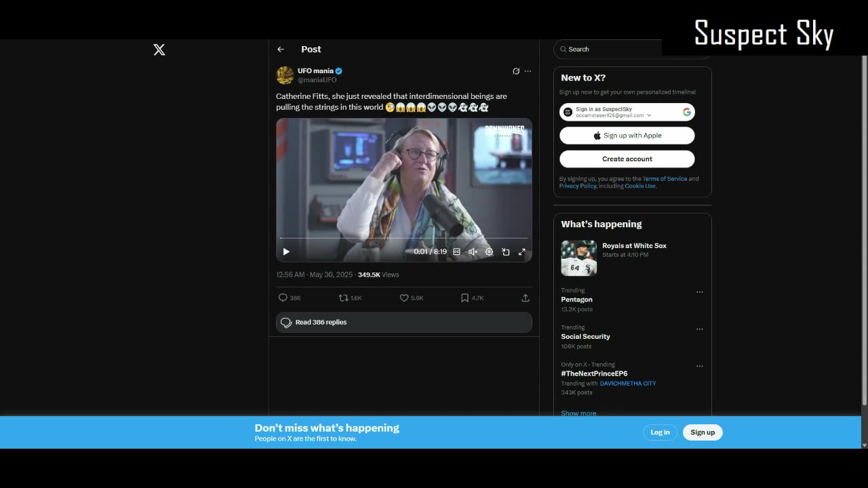Share the post with the share icon

(525, 298)
